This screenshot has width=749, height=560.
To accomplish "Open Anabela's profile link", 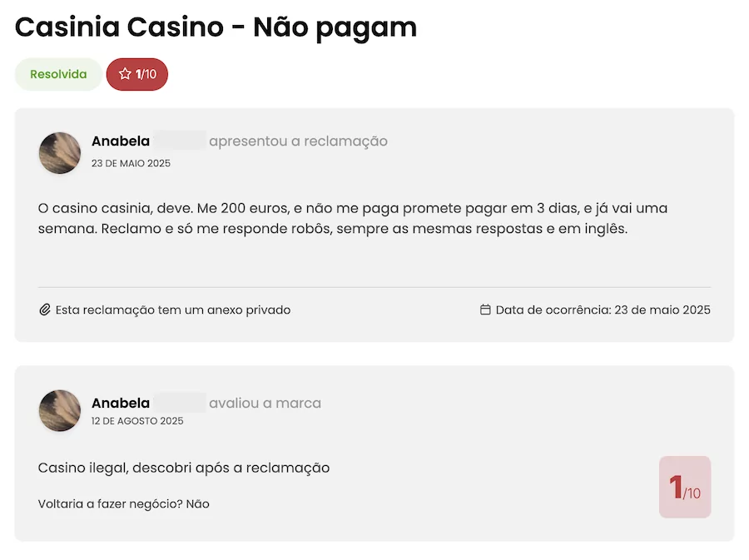I will [121, 141].
